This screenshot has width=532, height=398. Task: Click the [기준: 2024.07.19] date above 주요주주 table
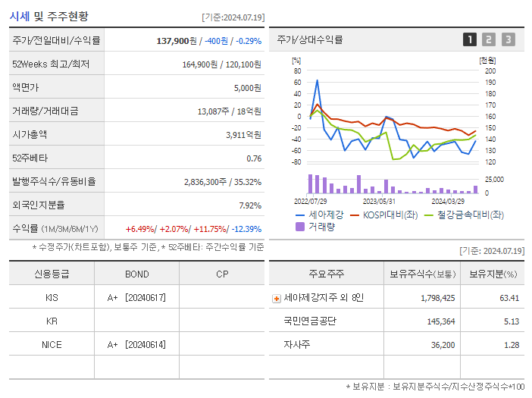492,251
